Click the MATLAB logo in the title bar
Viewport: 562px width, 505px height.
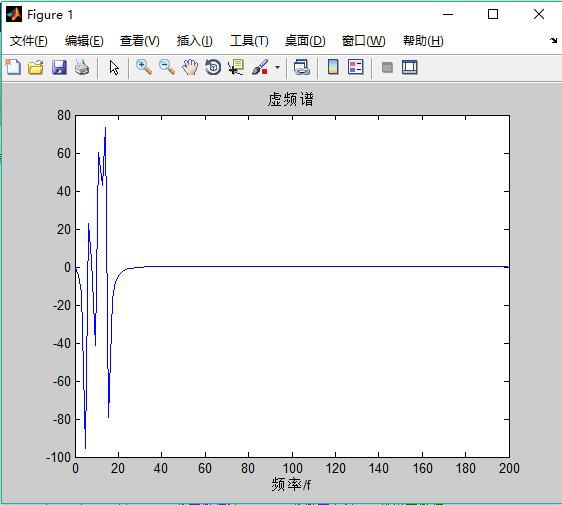pos(14,15)
